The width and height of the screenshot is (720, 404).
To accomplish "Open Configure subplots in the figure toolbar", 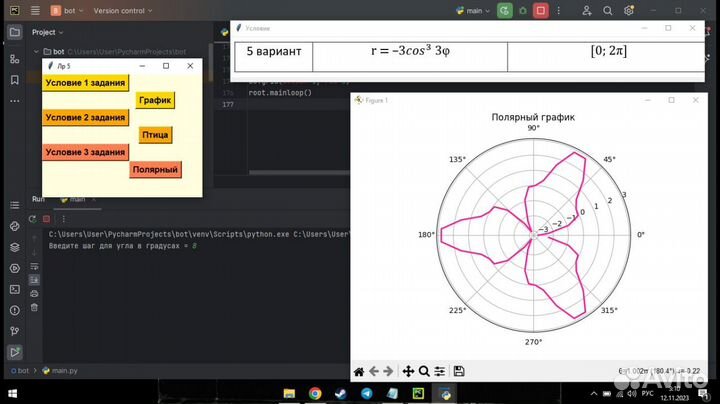I will point(439,371).
